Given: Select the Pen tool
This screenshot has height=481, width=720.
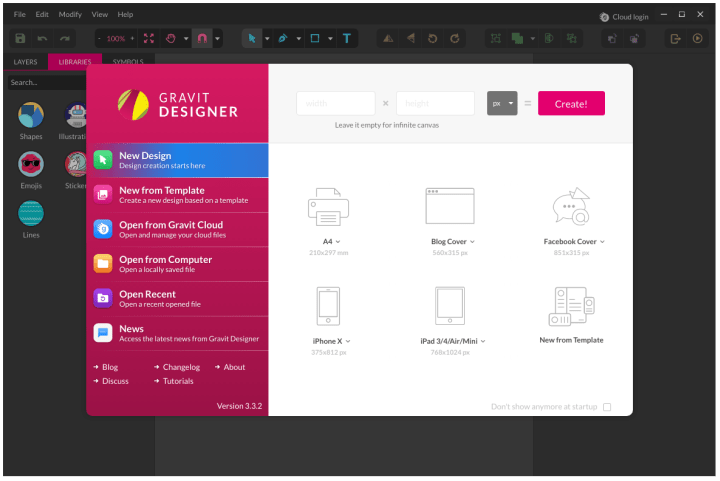Looking at the screenshot, I should [283, 39].
